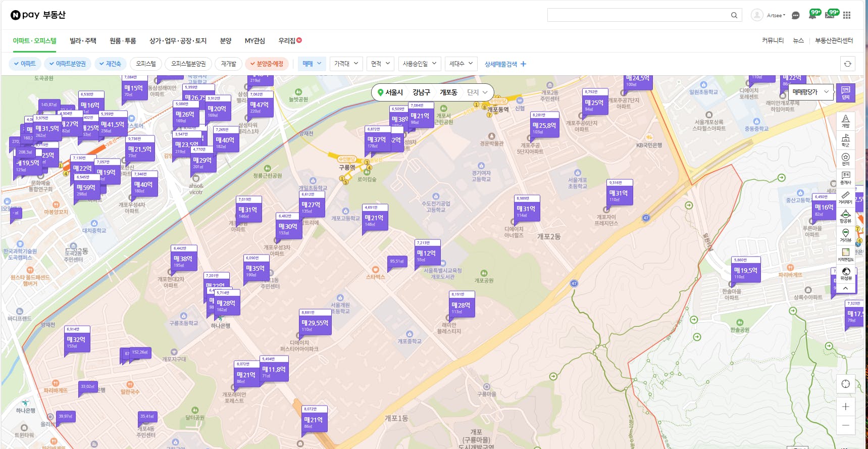This screenshot has height=449, width=868.
Task: Go to the 분양 tab
Action: (x=226, y=41)
